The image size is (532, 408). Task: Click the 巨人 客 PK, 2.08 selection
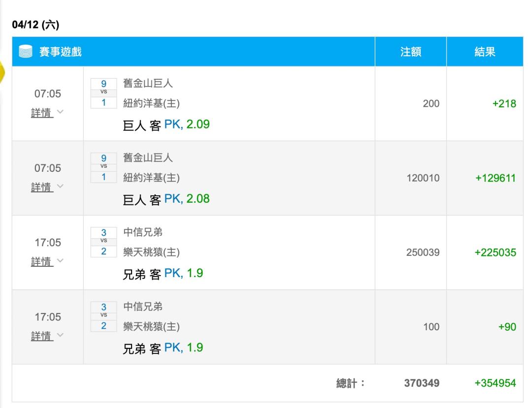click(x=166, y=199)
